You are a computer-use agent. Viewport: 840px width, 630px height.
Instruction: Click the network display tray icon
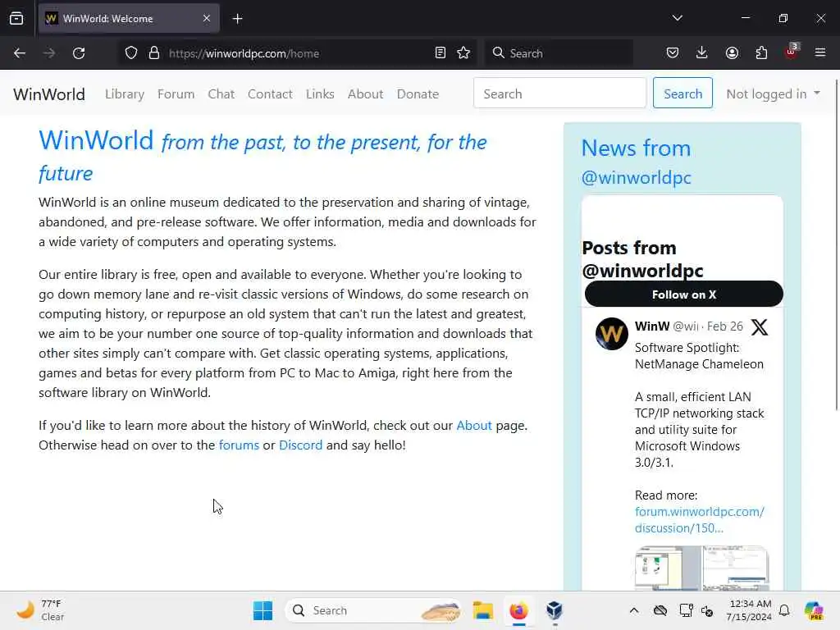click(x=686, y=610)
